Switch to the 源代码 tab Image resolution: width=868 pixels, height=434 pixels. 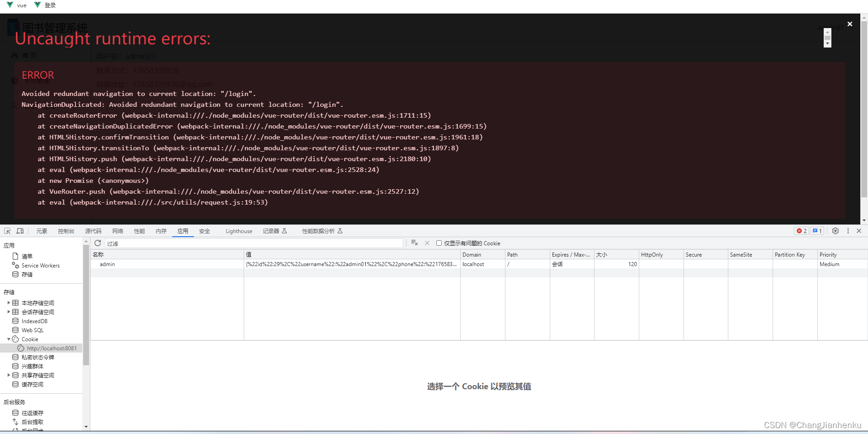(93, 231)
